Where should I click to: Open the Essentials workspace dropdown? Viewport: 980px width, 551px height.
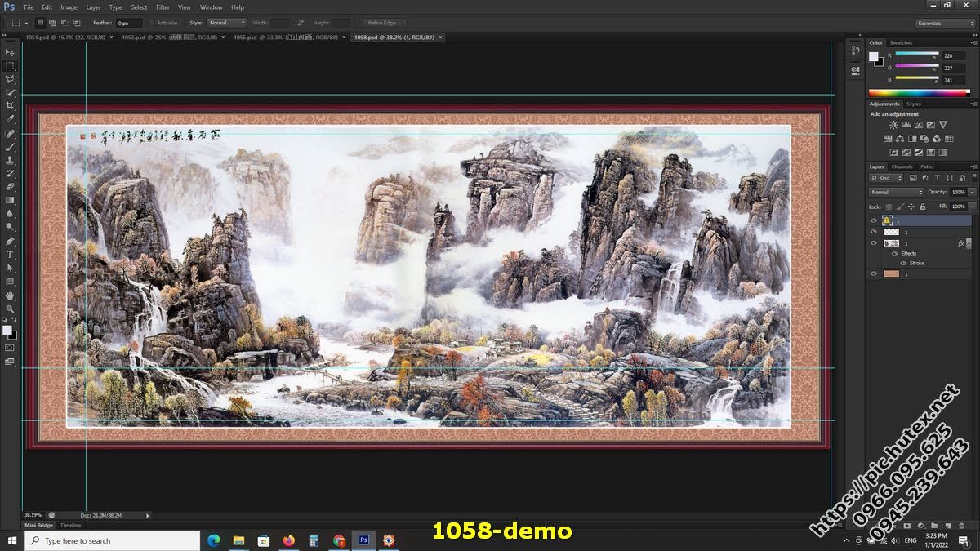945,23
